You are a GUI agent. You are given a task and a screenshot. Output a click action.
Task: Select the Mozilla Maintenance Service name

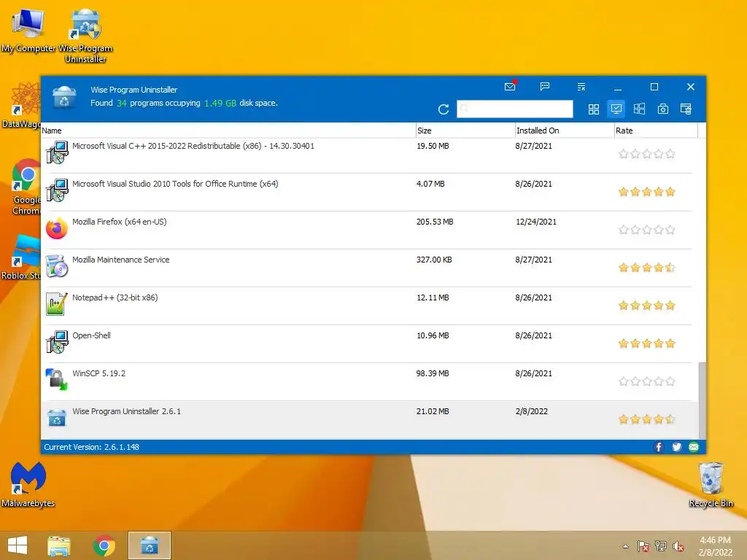click(x=120, y=260)
